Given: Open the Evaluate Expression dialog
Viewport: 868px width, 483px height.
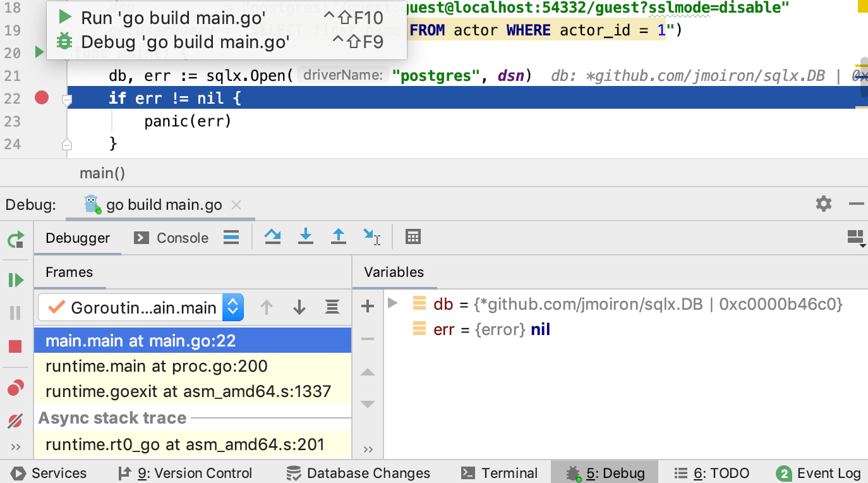Looking at the screenshot, I should pos(413,236).
